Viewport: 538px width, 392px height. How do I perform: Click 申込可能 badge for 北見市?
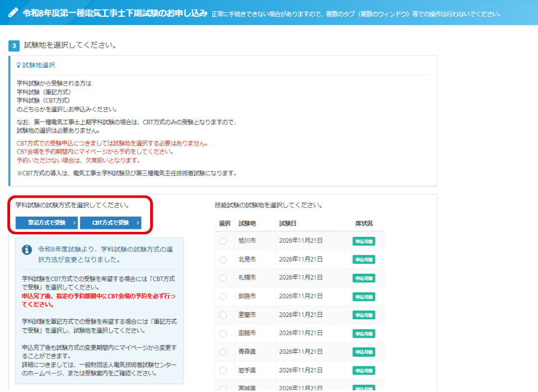pyautogui.click(x=364, y=260)
